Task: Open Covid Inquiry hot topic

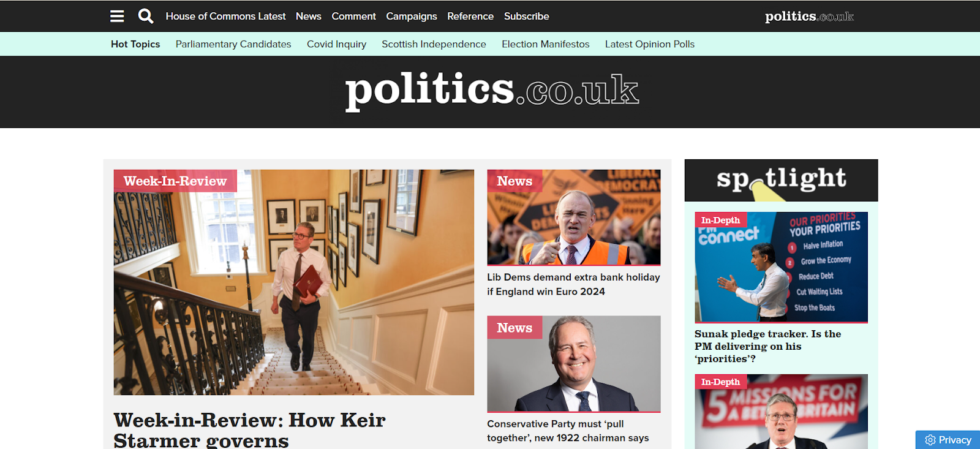Action: (x=336, y=44)
